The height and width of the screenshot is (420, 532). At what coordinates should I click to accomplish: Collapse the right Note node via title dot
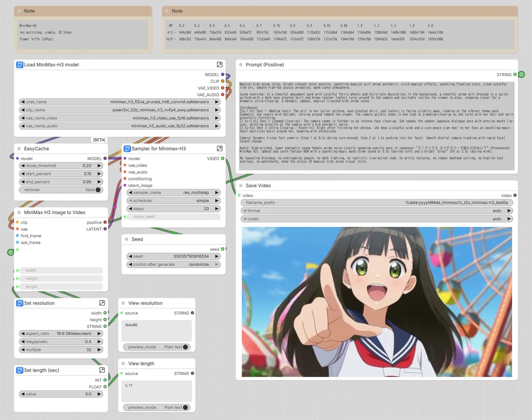167,11
